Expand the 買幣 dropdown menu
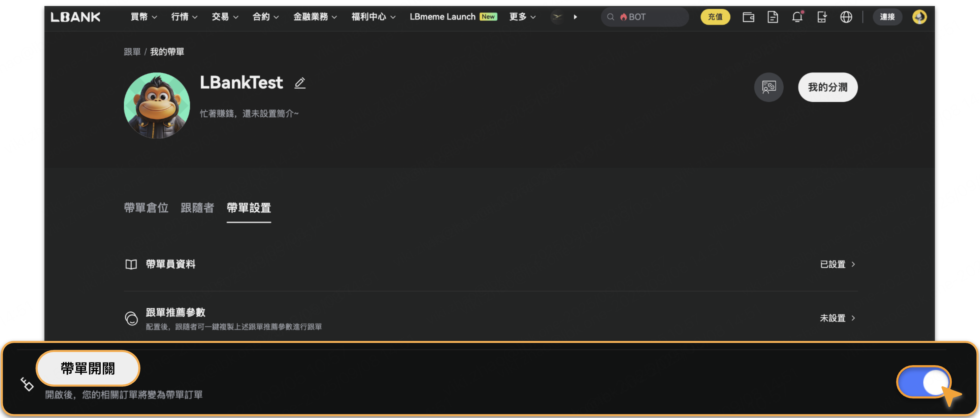Viewport: 980px width, 418px height. coord(144,17)
